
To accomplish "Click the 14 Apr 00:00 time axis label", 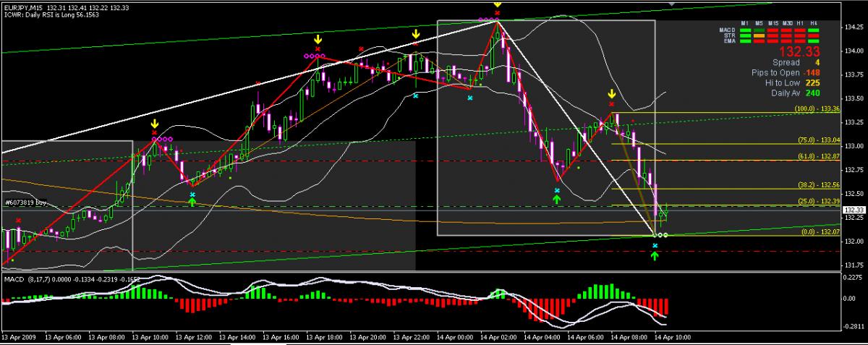I will [454, 338].
